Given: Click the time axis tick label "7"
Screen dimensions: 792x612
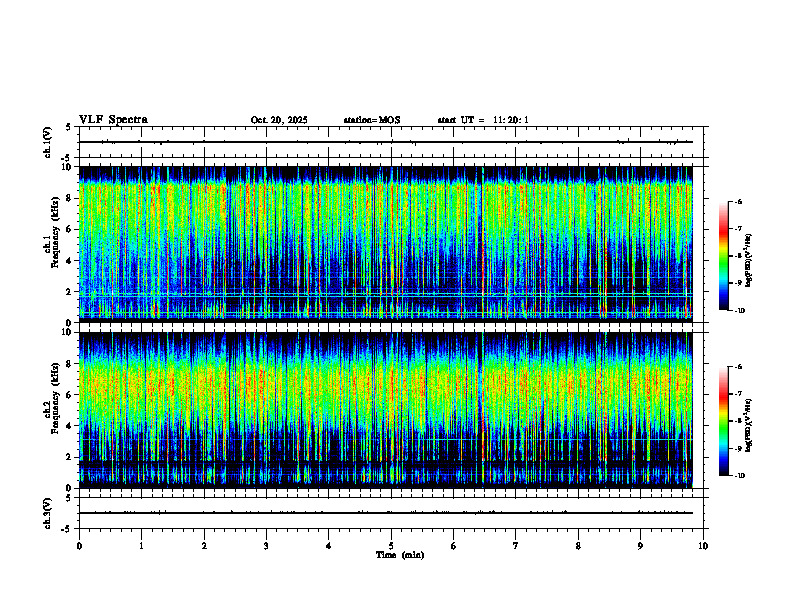Looking at the screenshot, I should (516, 546).
